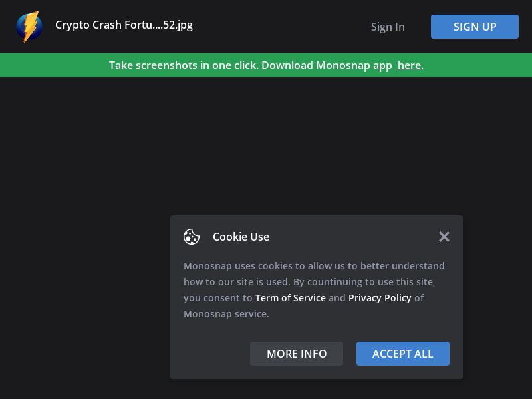Click the MORE INFO button

click(x=297, y=354)
